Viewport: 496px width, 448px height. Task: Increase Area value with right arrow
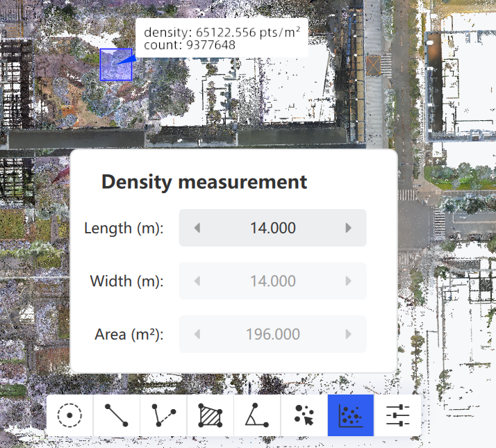348,334
